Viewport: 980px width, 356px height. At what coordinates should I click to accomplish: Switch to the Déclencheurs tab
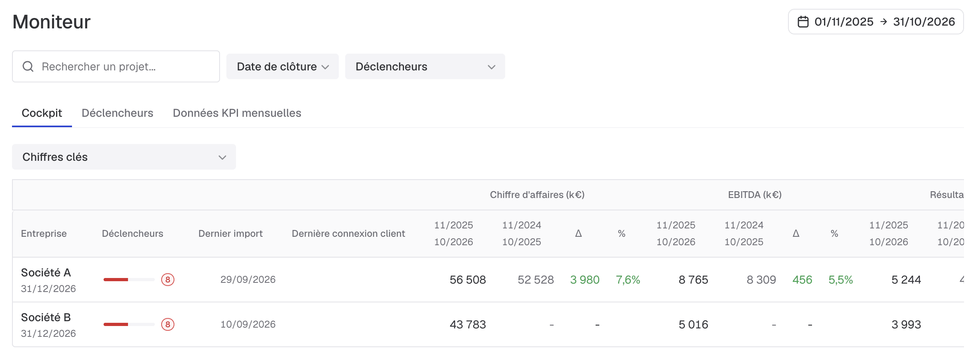click(x=117, y=113)
